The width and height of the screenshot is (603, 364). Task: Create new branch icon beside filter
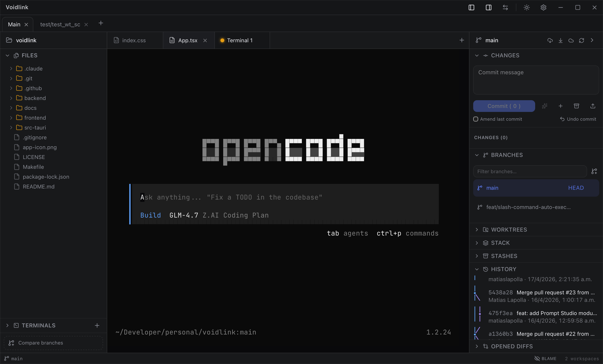pyautogui.click(x=594, y=171)
